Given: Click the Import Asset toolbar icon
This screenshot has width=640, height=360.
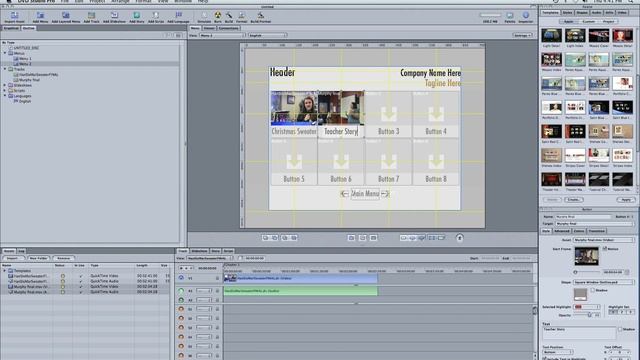Looking at the screenshot, I should [14, 16].
